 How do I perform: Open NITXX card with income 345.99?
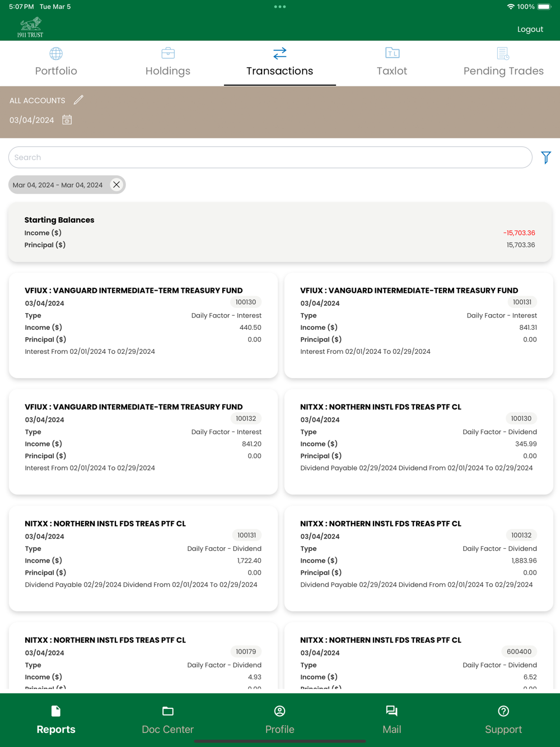click(x=419, y=442)
